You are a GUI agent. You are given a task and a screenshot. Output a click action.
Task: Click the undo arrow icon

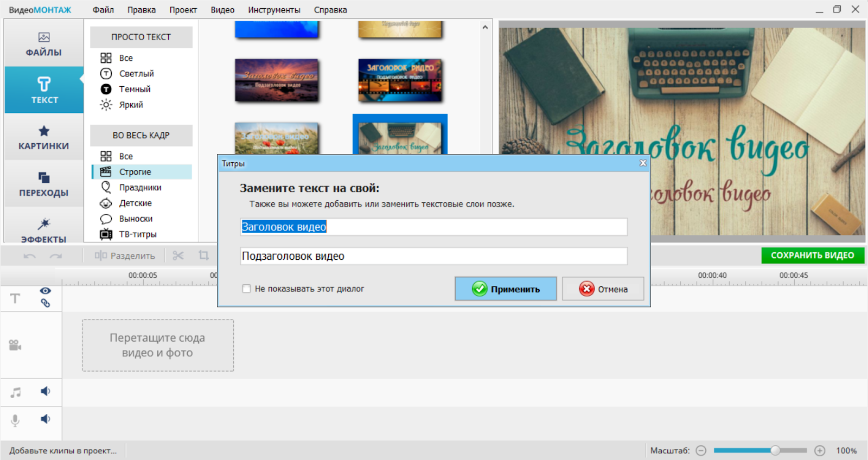point(30,255)
